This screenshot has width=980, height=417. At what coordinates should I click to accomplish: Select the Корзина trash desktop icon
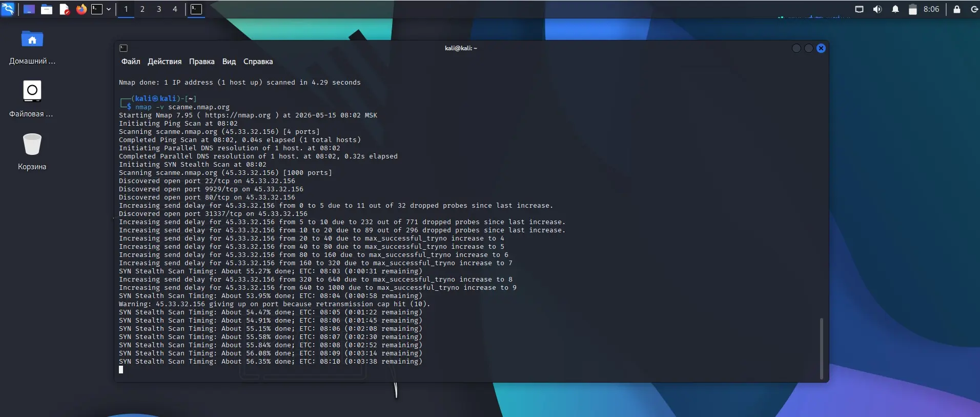pyautogui.click(x=32, y=152)
